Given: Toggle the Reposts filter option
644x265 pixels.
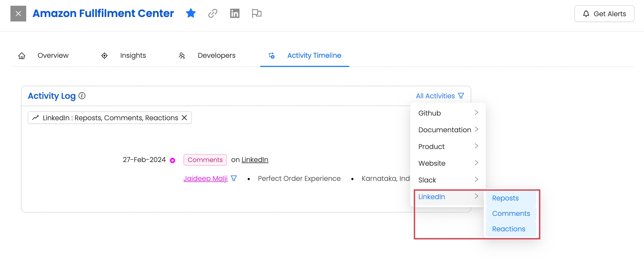Looking at the screenshot, I should click(x=505, y=198).
